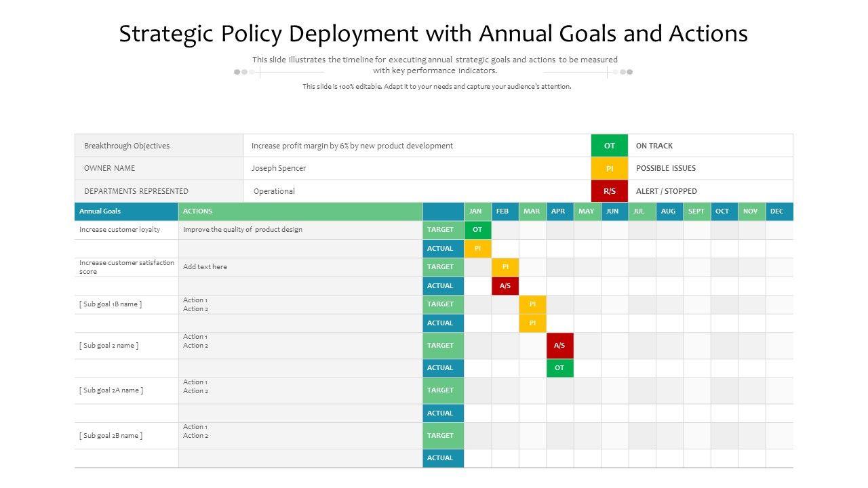Click the TARGET label in the customer satisfaction row
Screen dimensions: 868x488
click(x=443, y=267)
